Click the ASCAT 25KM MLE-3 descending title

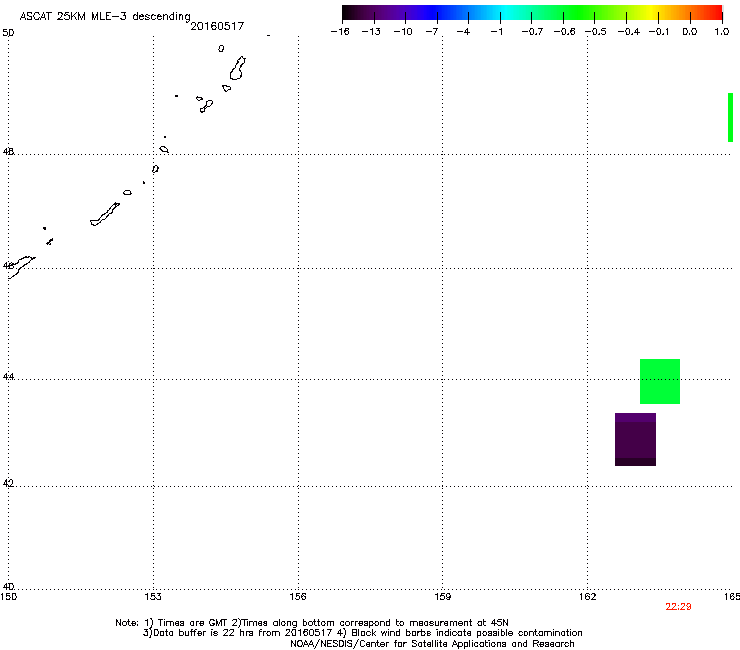tap(105, 17)
